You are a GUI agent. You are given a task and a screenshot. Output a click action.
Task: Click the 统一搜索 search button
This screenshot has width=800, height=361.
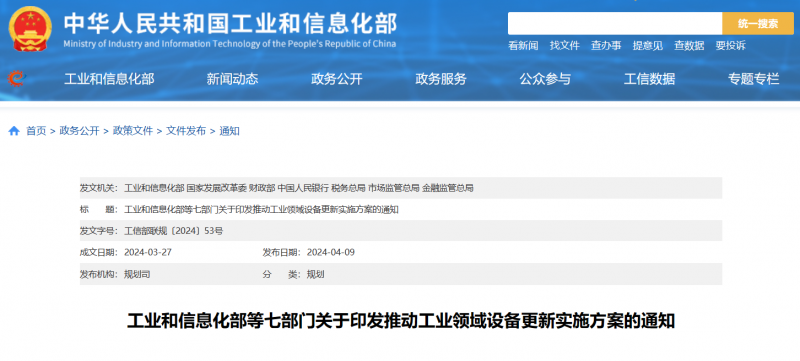point(758,23)
